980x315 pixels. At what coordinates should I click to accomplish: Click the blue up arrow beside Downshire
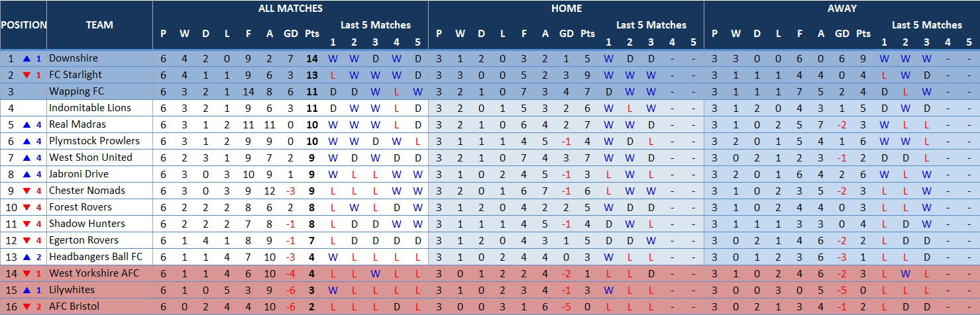click(27, 58)
